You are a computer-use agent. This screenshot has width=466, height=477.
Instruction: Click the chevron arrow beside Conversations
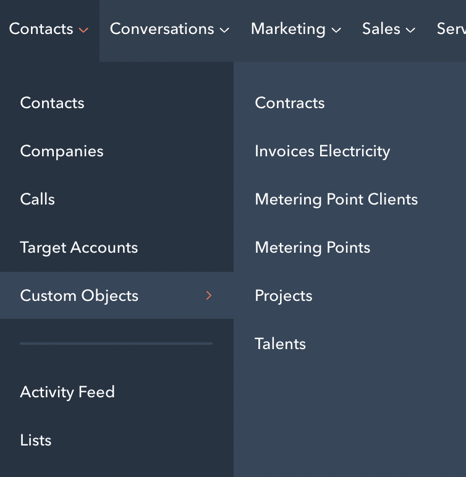225,30
